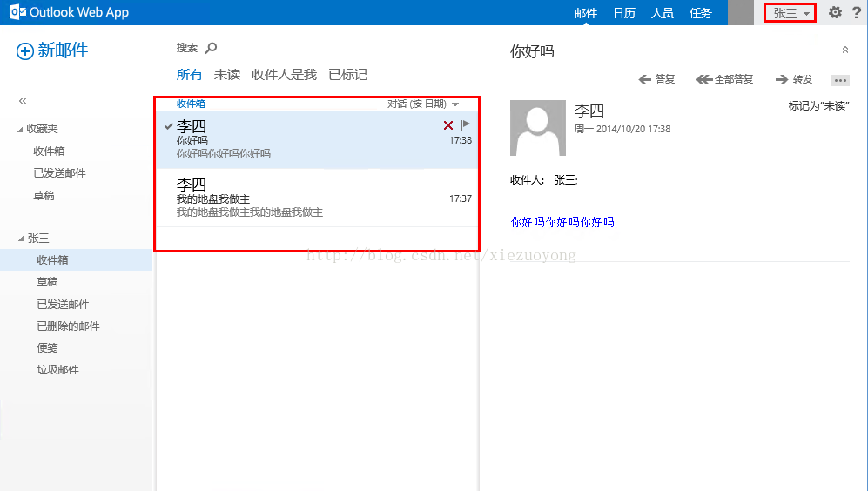Select the 所有 filter tab

coord(189,75)
